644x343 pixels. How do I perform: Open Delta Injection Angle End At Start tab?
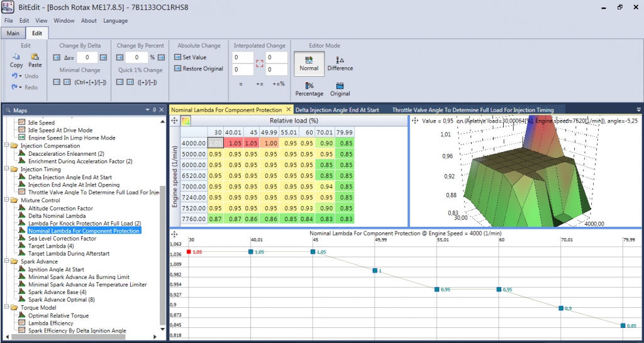coord(337,110)
